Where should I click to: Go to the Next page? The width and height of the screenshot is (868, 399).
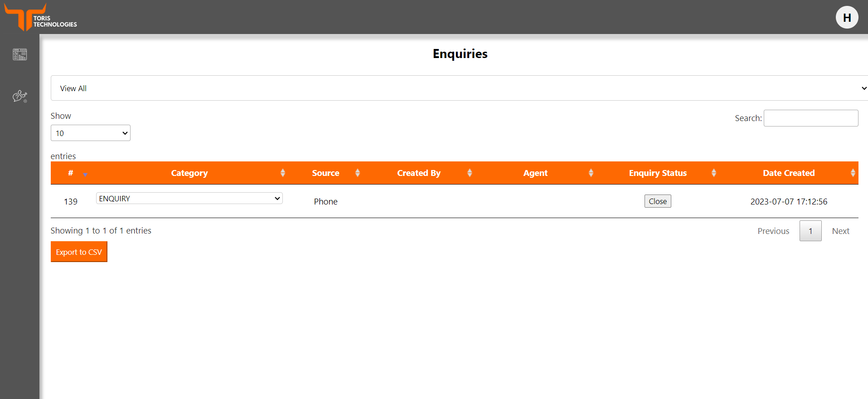click(x=840, y=231)
